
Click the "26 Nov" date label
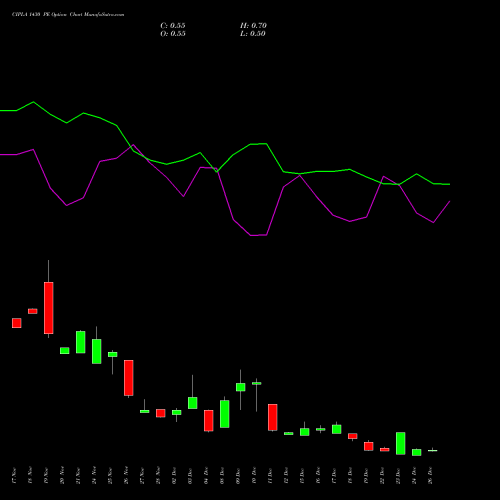[126, 476]
